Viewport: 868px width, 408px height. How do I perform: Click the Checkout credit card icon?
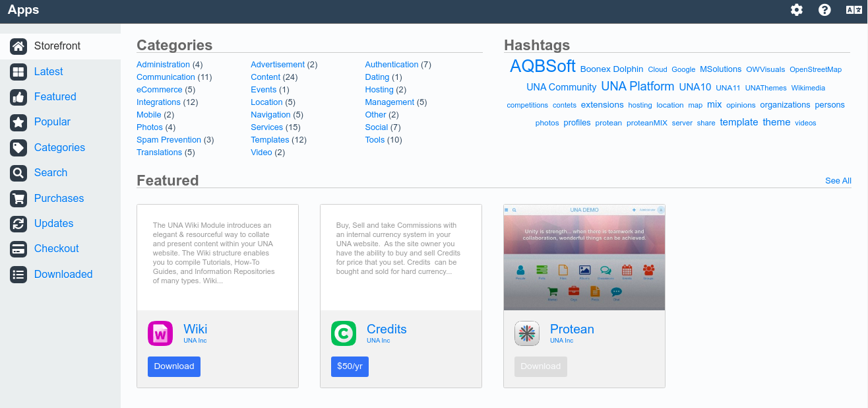tap(18, 249)
